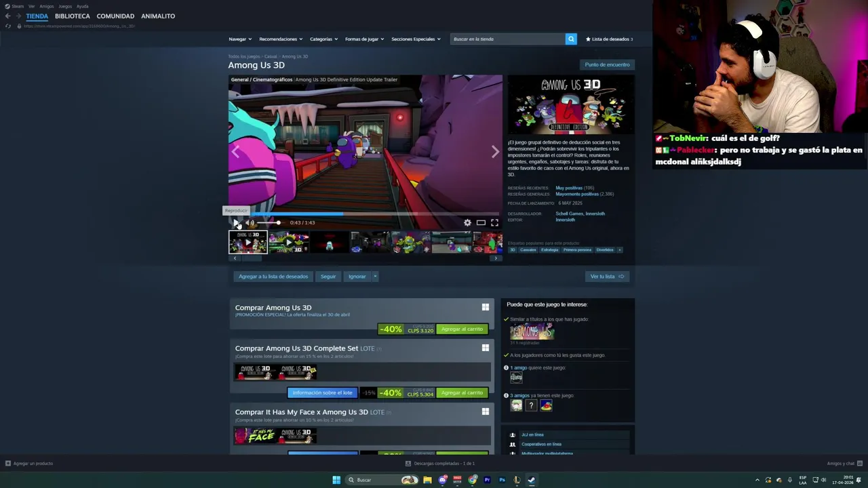Screen dimensions: 868x488
Task: Shift thumbnail strip right with arrow button
Action: [x=496, y=258]
